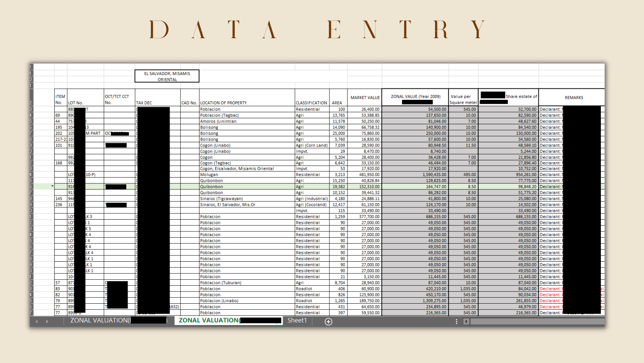Viewport: 644px width, 363px height.
Task: Select the Cogon, Elsalvador, Misamis Oriental cell
Action: (x=247, y=169)
